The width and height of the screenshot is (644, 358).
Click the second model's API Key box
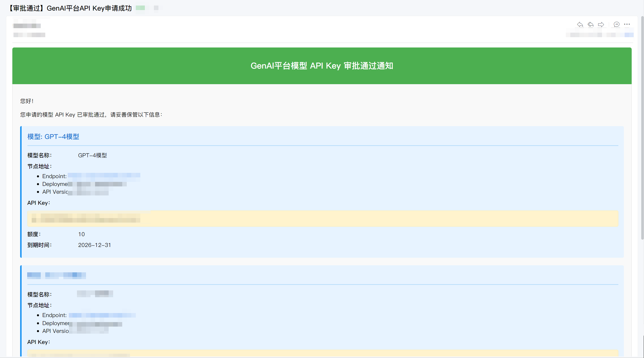tap(323, 354)
